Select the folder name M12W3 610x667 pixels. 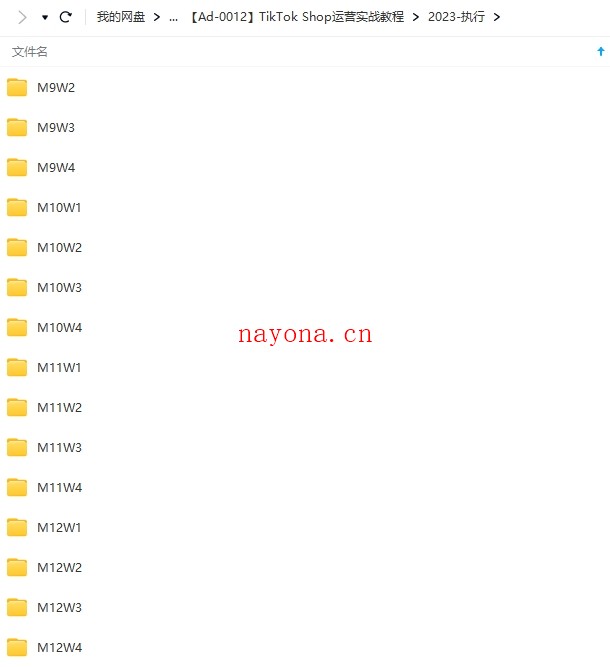[x=60, y=607]
